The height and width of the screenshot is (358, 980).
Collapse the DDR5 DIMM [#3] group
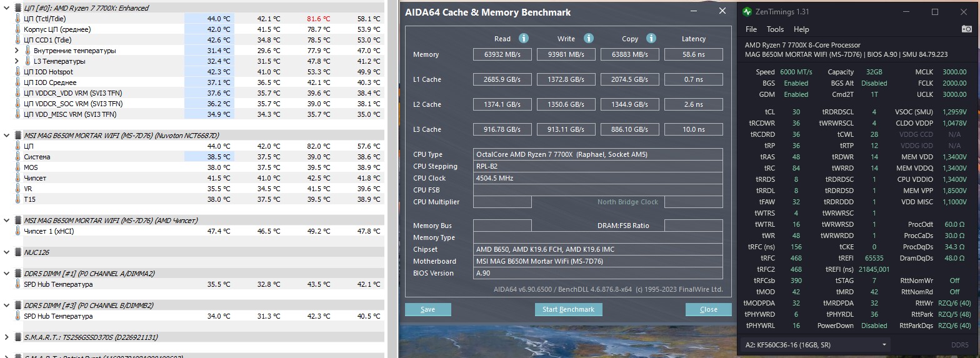pos(7,306)
